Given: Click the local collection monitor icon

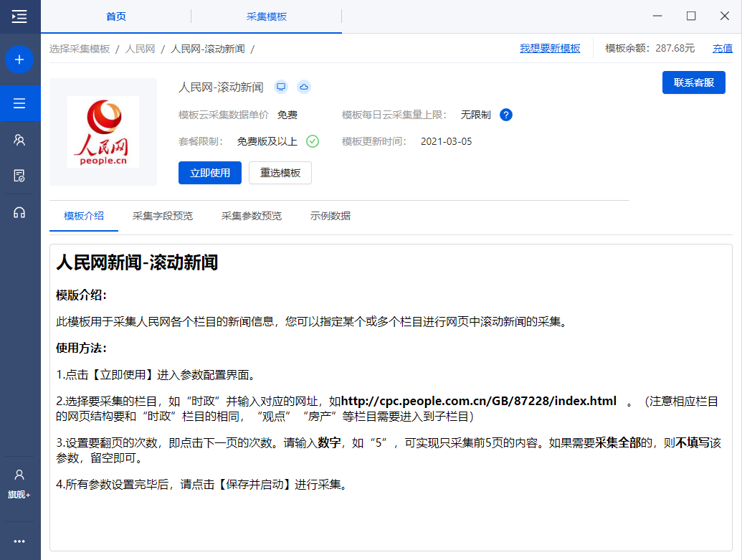Looking at the screenshot, I should point(281,87).
